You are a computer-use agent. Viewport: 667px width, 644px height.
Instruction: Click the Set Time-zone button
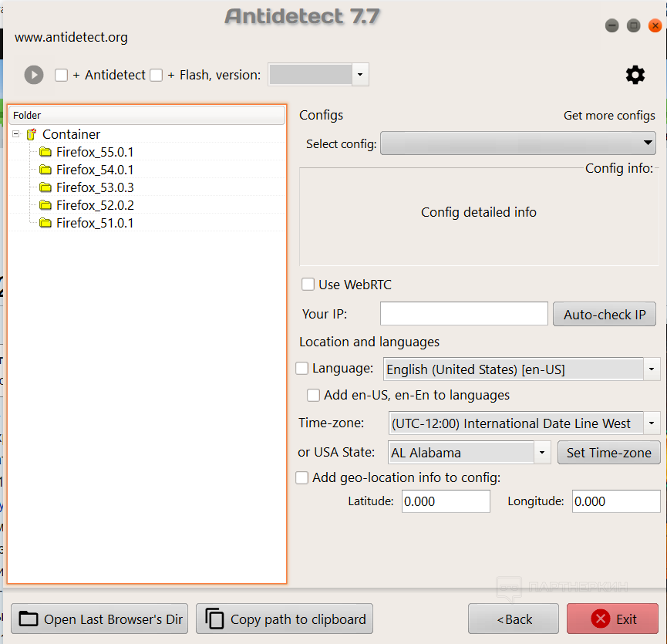608,453
